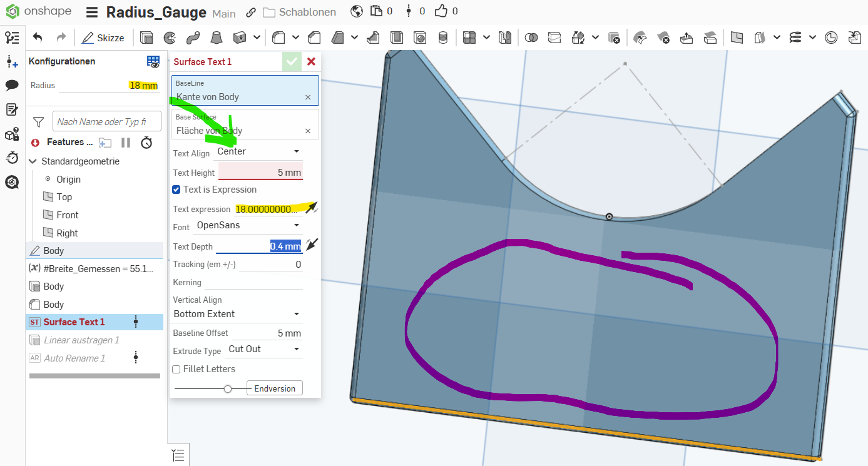
Task: Like the document with thumbs up
Action: tap(441, 11)
